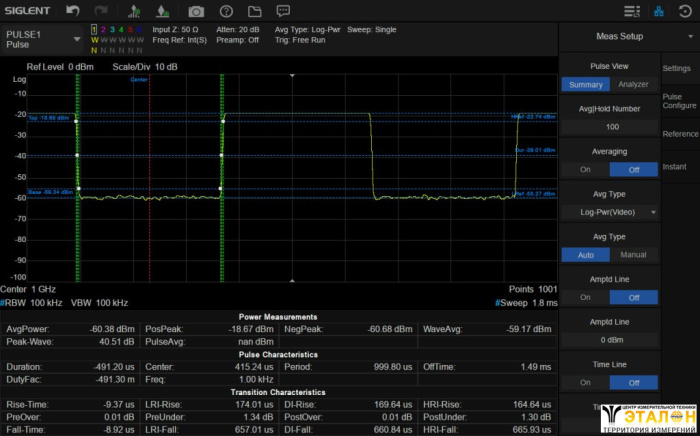Click the preset reset icon at top right

[x=685, y=11]
